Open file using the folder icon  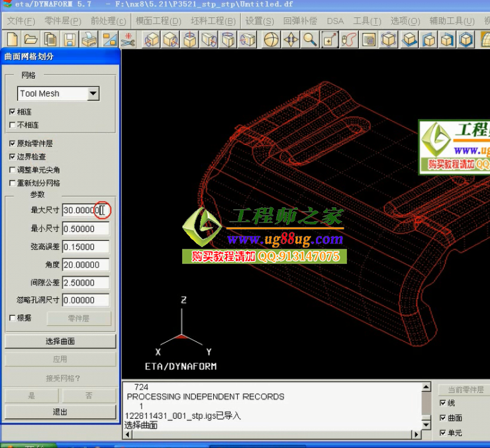click(x=31, y=40)
